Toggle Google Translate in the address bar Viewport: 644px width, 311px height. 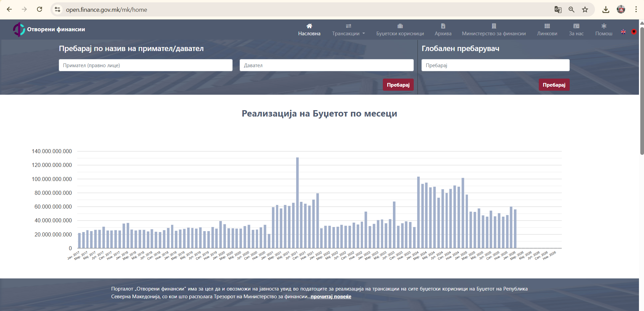pos(558,10)
